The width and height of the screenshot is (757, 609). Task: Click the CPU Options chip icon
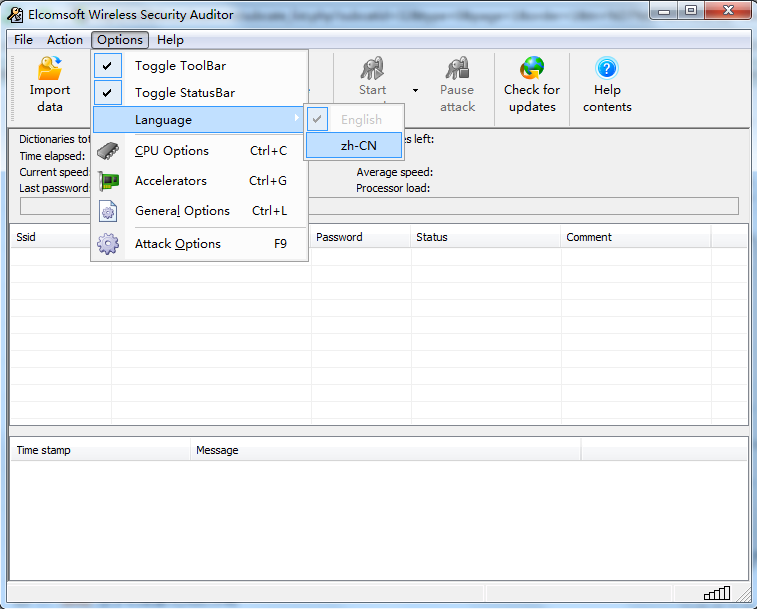[108, 151]
